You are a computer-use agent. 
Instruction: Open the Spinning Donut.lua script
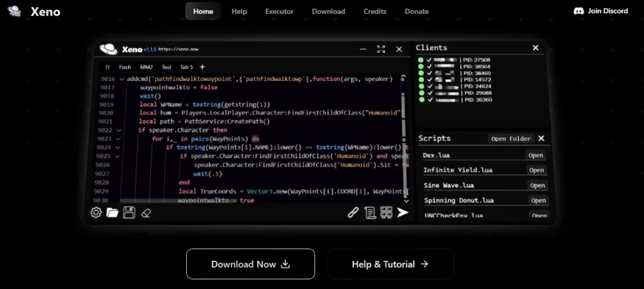click(x=538, y=200)
